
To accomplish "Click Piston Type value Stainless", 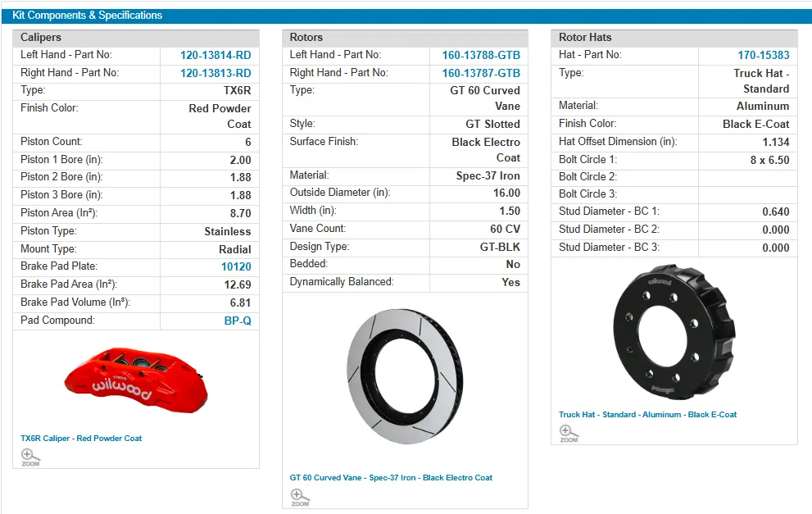I will click(x=228, y=232).
